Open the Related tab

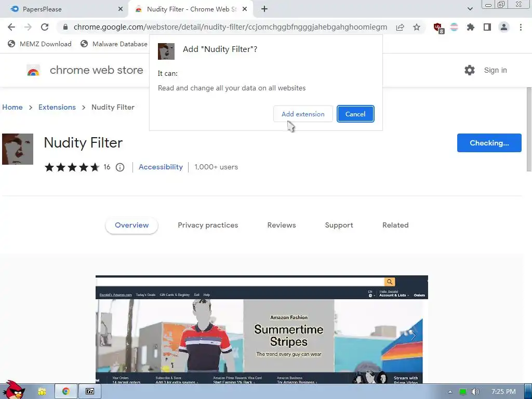tap(395, 225)
